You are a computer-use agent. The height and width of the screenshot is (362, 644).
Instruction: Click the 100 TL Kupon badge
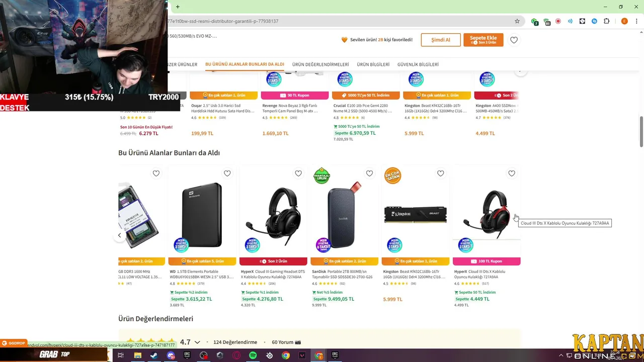point(487,261)
